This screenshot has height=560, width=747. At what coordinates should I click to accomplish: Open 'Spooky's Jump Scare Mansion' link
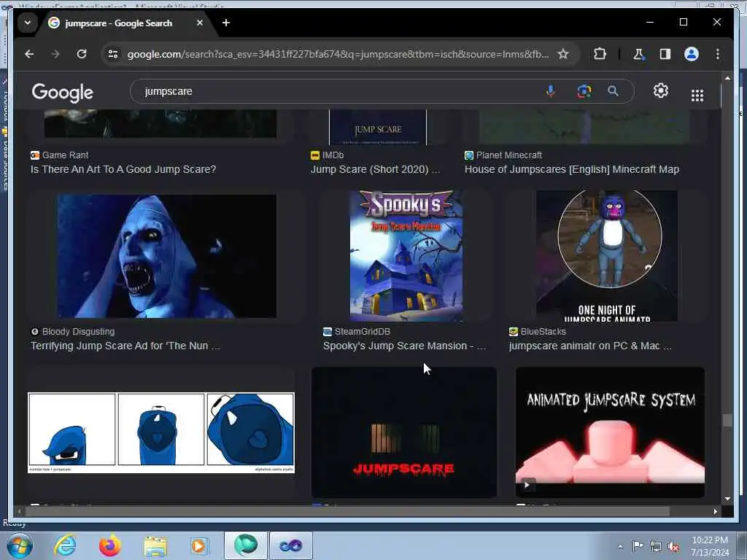(404, 346)
